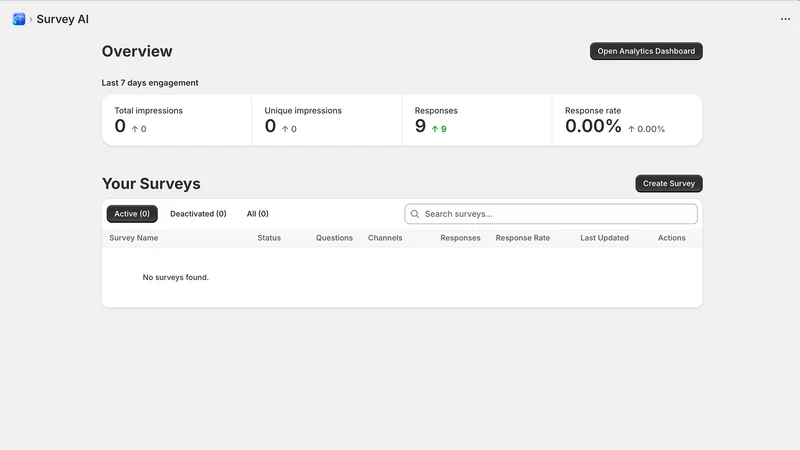The image size is (800, 450).
Task: Select the Unique impressions metric card
Action: pos(327,120)
